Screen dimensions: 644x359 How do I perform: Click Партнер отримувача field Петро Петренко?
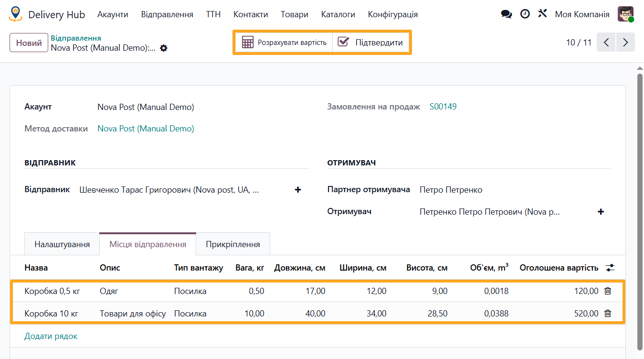click(451, 190)
